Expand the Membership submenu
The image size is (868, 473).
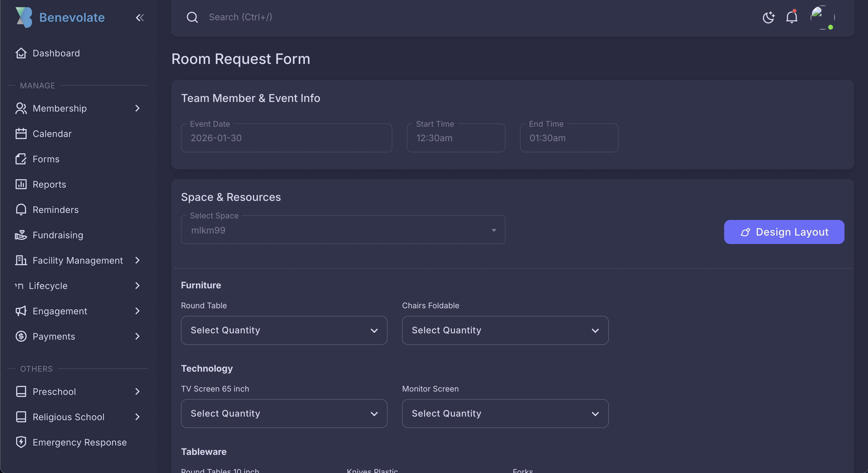point(137,108)
